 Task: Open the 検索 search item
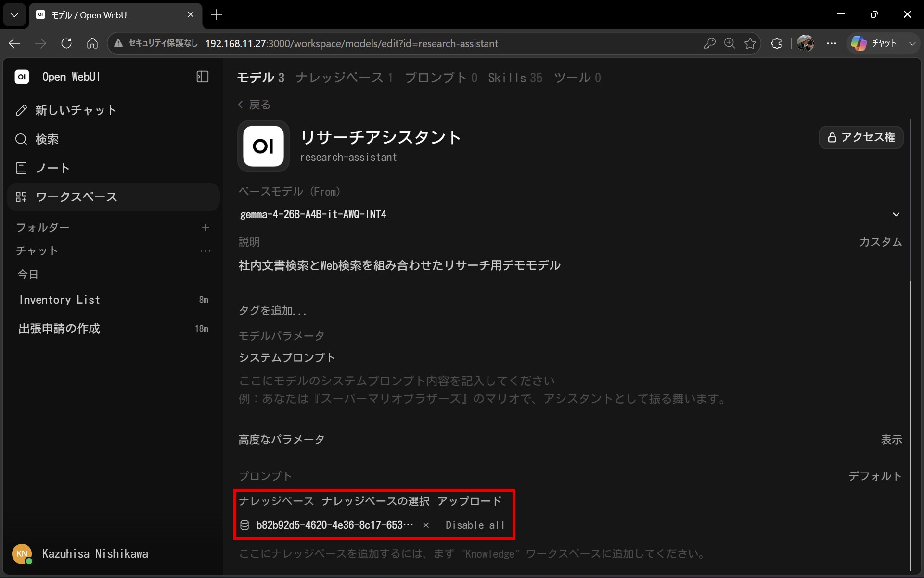pyautogui.click(x=113, y=139)
